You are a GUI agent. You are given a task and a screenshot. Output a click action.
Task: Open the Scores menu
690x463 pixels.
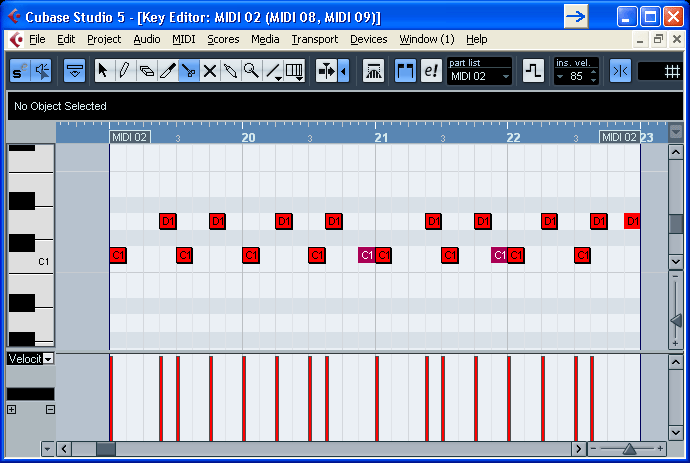(x=223, y=39)
